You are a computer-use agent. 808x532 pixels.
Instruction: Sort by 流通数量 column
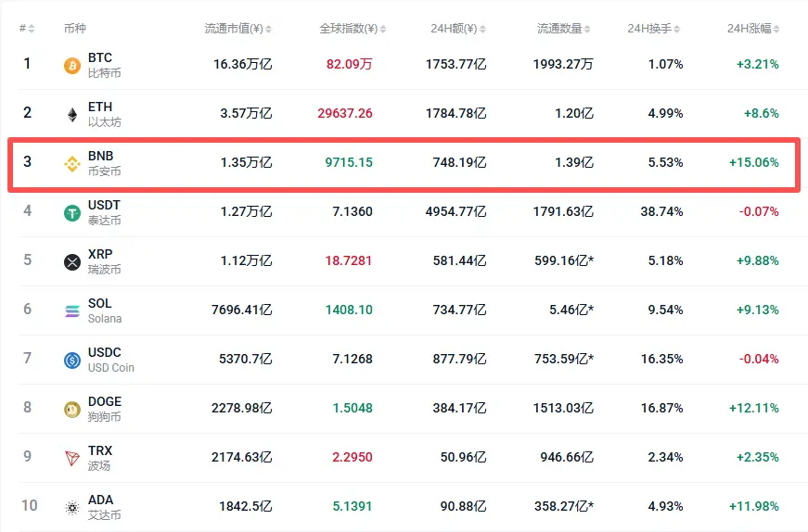564,29
